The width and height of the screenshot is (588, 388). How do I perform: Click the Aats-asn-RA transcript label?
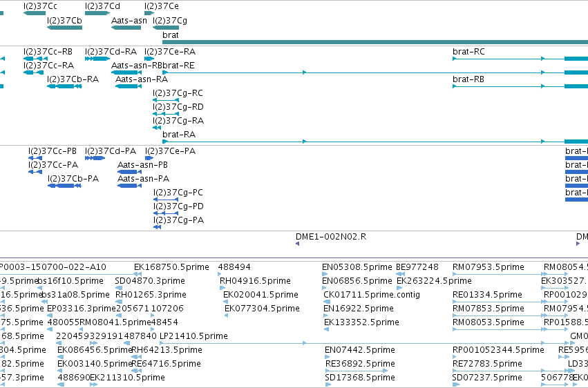point(142,79)
